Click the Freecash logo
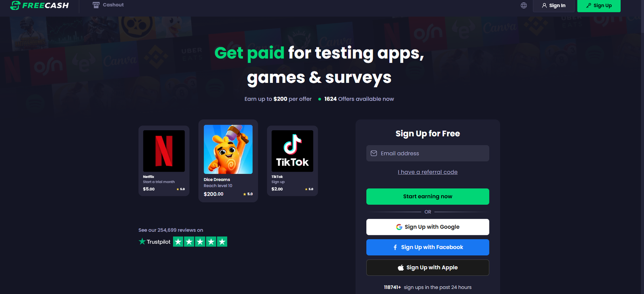This screenshot has width=644, height=294. click(39, 5)
